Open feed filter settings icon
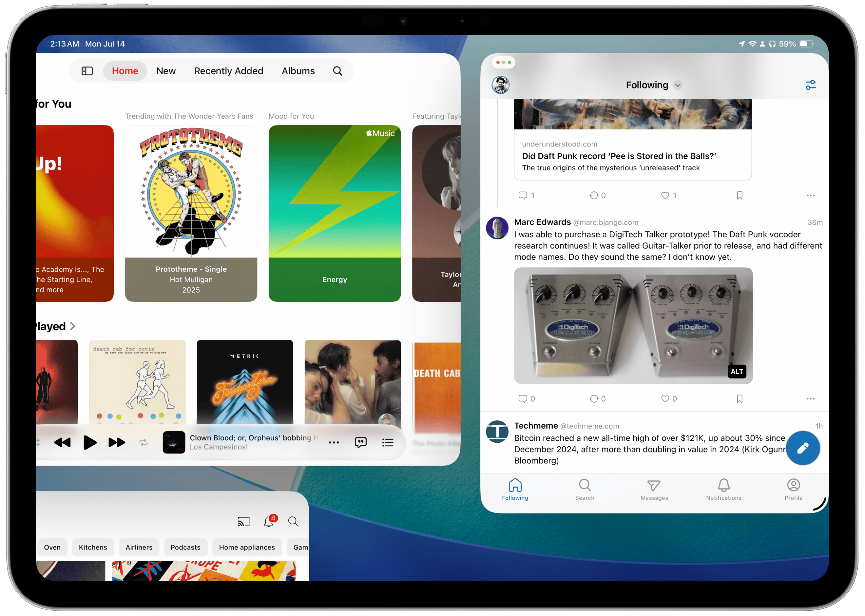 coord(811,85)
